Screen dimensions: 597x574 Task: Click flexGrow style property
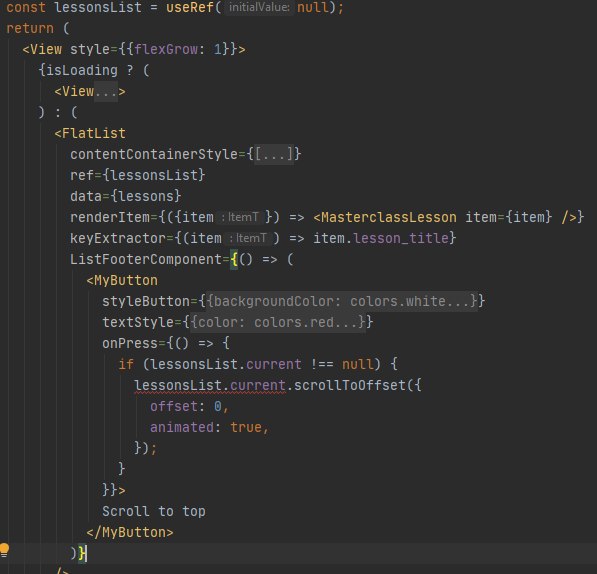(166, 49)
